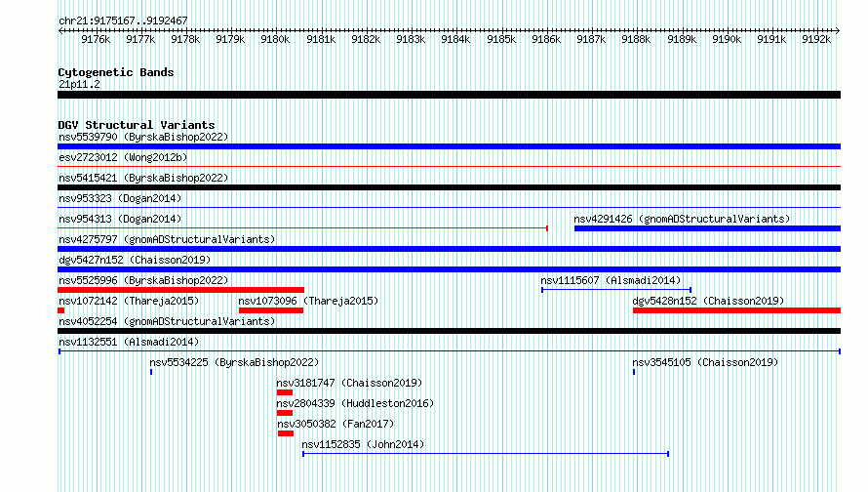
Task: Open dgv5427n152 (Chaisson2019) label
Action: point(135,260)
